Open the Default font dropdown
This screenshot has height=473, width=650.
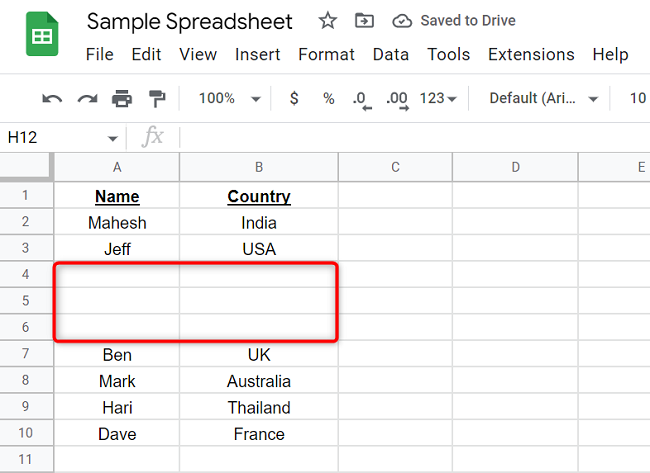544,98
